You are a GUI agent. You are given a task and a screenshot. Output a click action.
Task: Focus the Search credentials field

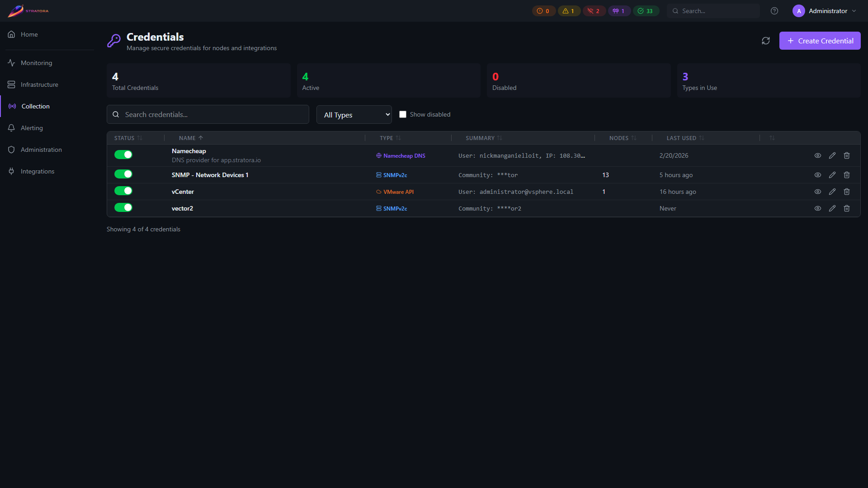[x=208, y=114]
